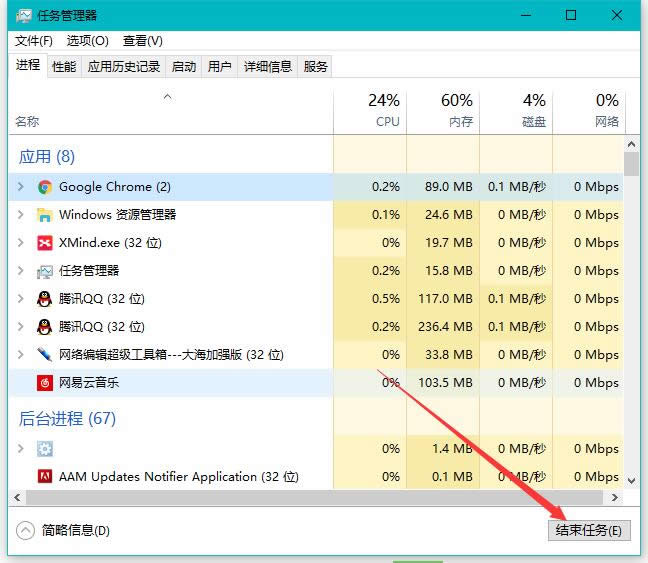Switch to the 服务 tab
The image size is (648, 563).
coord(315,67)
